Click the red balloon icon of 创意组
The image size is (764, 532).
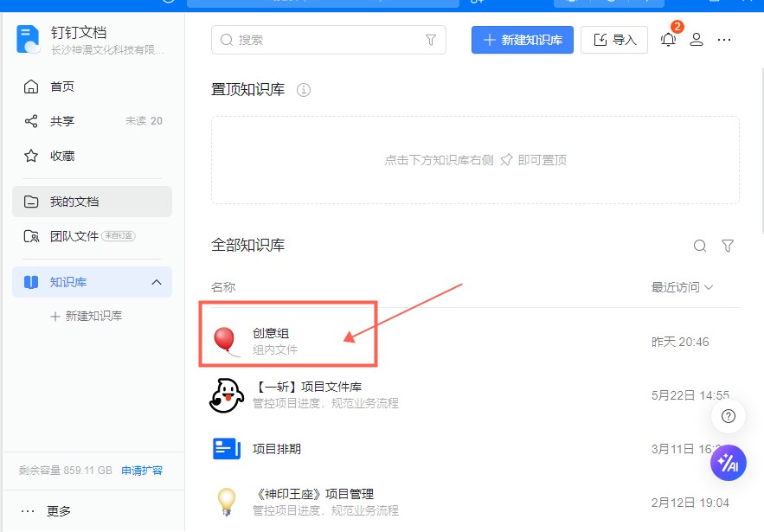click(x=226, y=341)
